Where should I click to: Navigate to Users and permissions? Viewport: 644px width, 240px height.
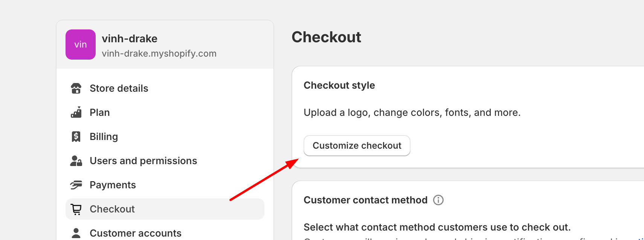click(143, 161)
